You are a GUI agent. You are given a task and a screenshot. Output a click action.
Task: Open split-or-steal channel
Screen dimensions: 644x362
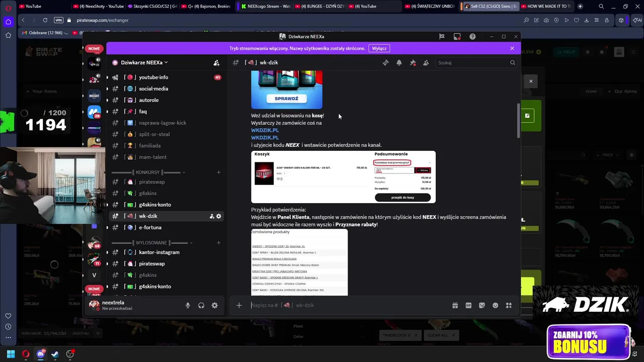click(x=166, y=134)
